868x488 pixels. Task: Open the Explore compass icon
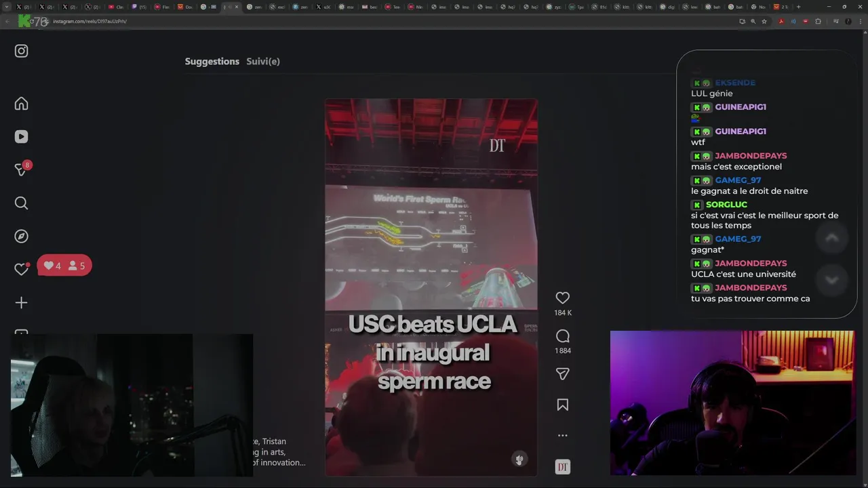[22, 236]
